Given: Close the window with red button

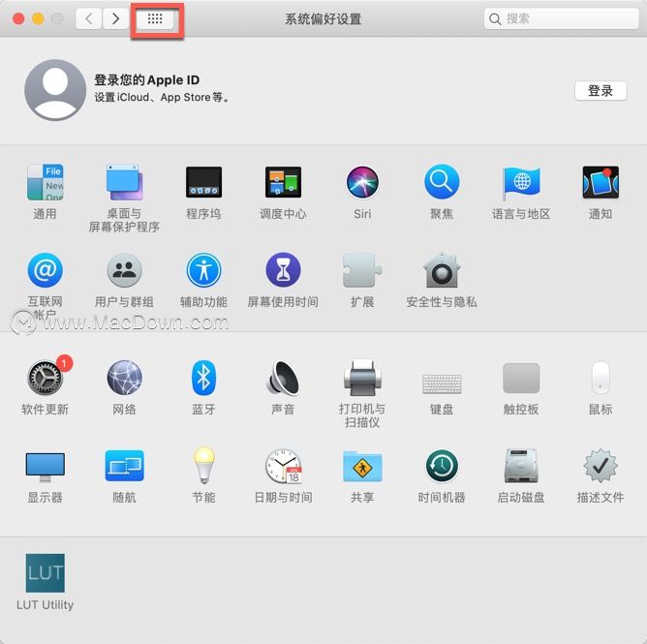Looking at the screenshot, I should (18, 19).
